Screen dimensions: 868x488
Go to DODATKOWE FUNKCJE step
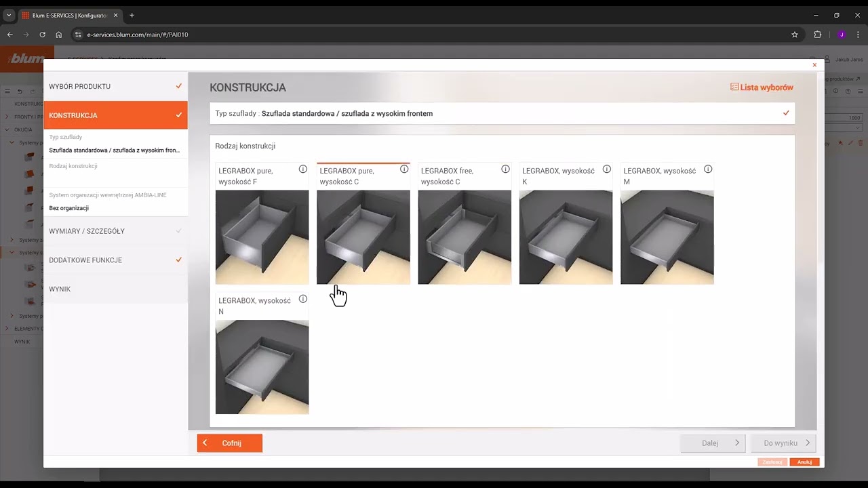115,260
